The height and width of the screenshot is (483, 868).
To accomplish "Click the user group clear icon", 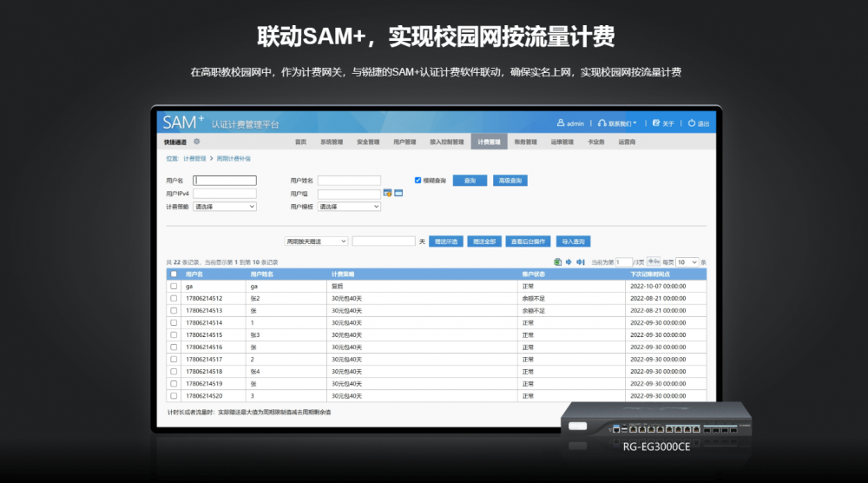I will pyautogui.click(x=398, y=194).
